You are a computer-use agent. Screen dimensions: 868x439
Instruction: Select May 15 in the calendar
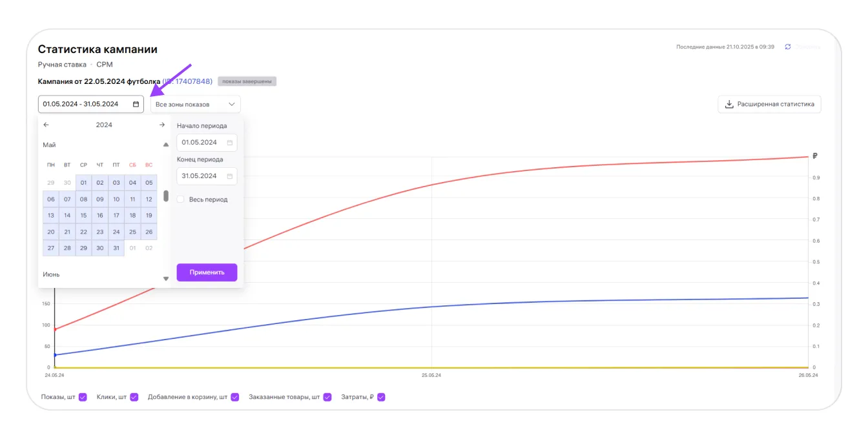[83, 216]
